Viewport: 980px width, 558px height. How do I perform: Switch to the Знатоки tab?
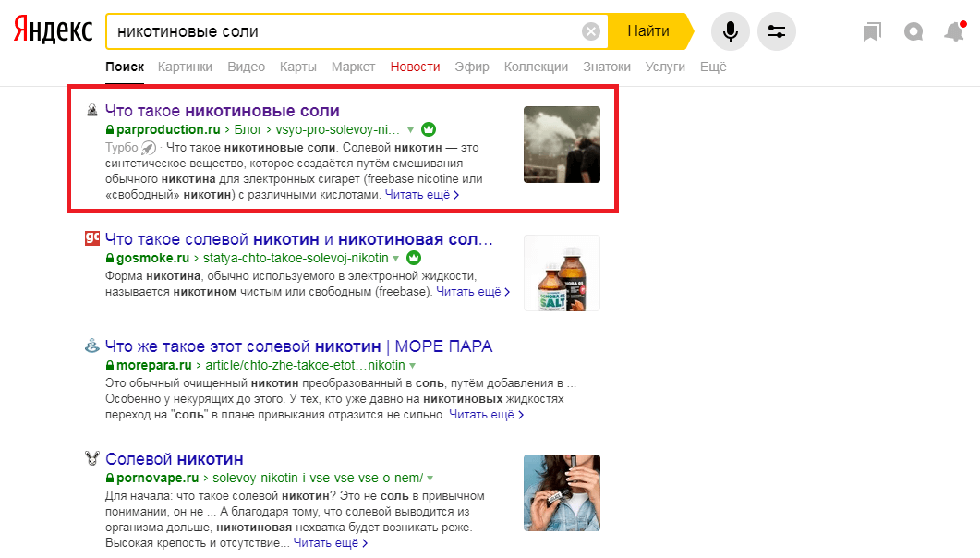(x=607, y=67)
